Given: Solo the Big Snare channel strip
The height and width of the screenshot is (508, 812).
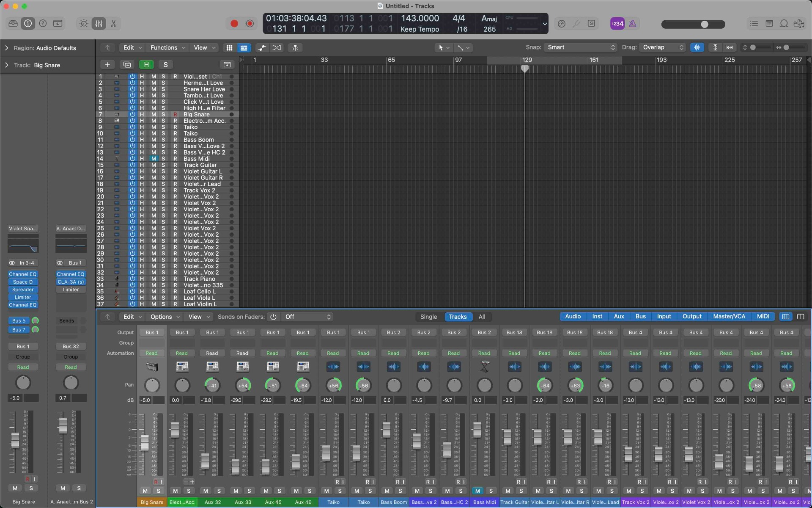Looking at the screenshot, I should point(159,491).
